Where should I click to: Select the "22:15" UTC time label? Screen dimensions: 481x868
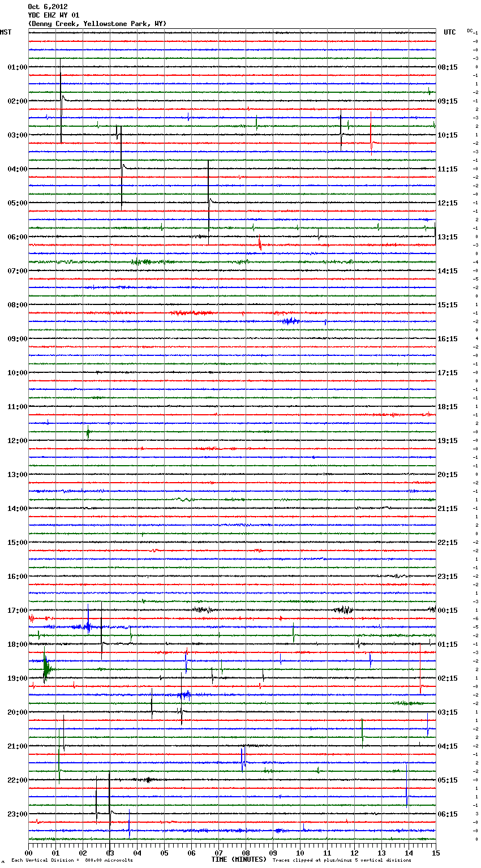click(448, 543)
